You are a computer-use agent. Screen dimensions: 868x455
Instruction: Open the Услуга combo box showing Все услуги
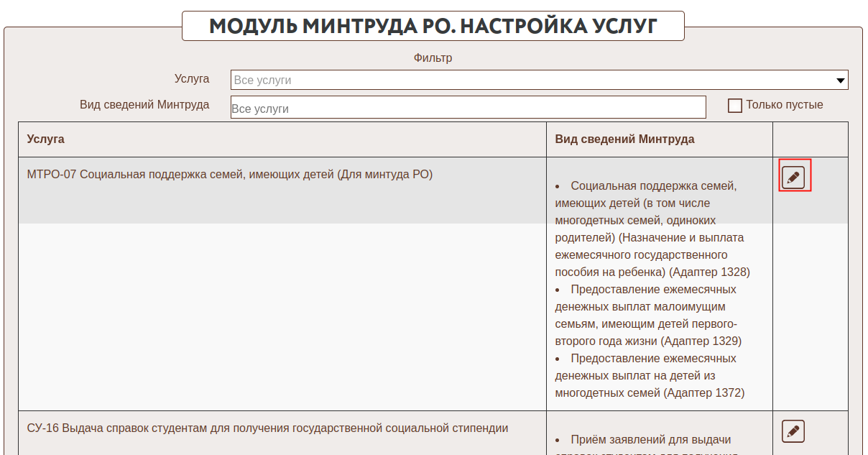(x=532, y=80)
